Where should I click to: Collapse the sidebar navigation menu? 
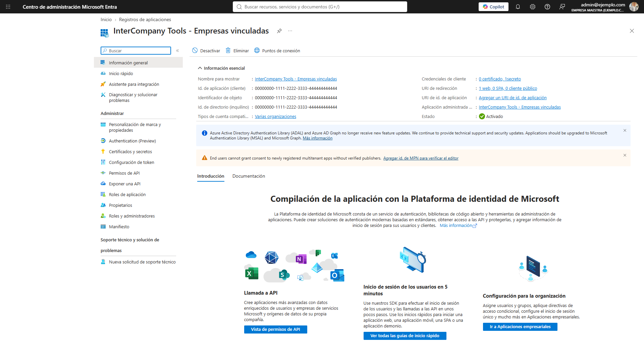click(177, 51)
